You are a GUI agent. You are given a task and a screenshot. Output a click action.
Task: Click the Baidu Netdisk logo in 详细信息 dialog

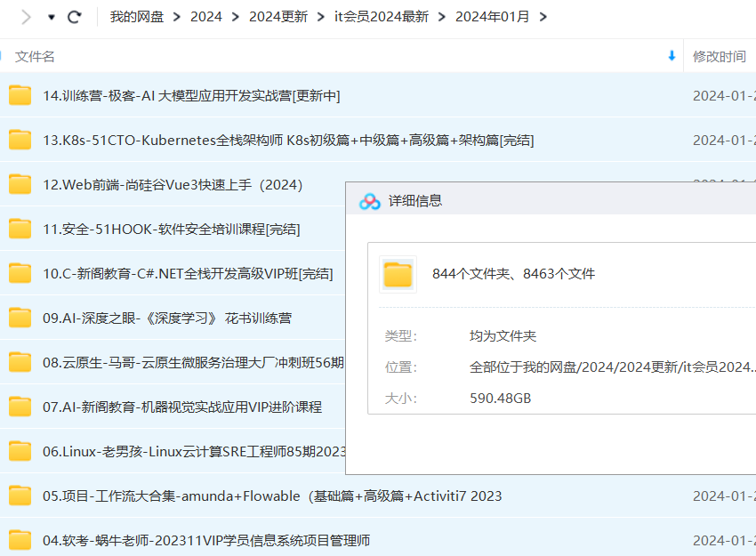tap(369, 201)
